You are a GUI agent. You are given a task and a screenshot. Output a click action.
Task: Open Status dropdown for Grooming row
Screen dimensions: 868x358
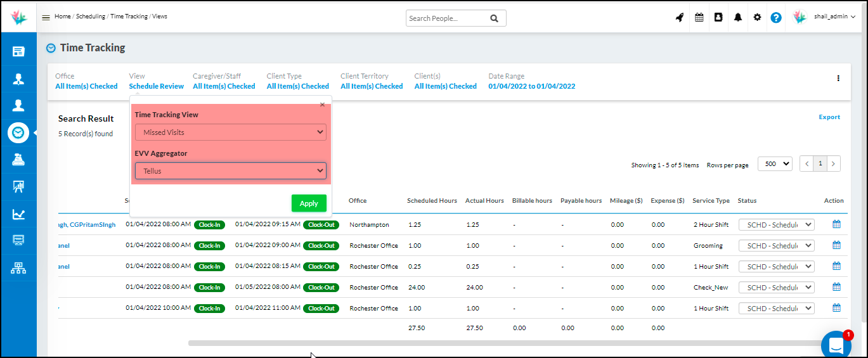pos(776,246)
